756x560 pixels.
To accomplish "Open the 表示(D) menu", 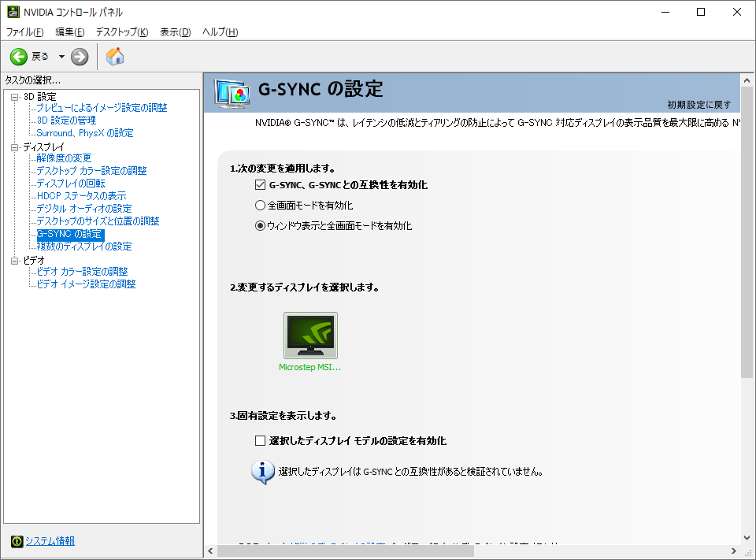I will 176,32.
